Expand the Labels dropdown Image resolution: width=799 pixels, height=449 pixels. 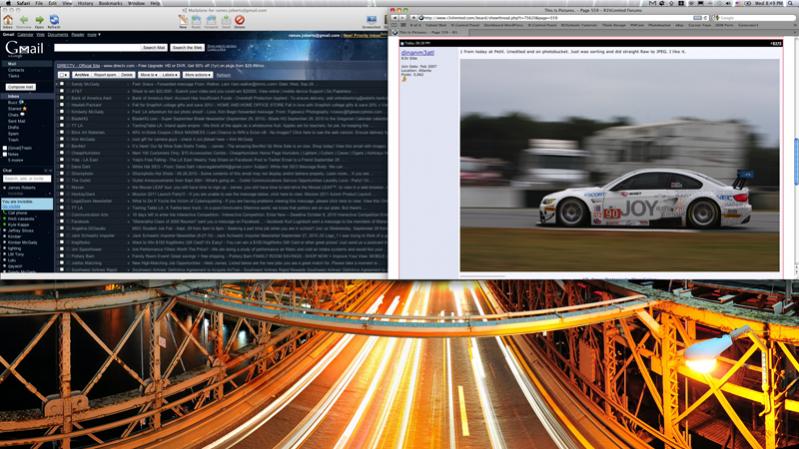[x=171, y=75]
